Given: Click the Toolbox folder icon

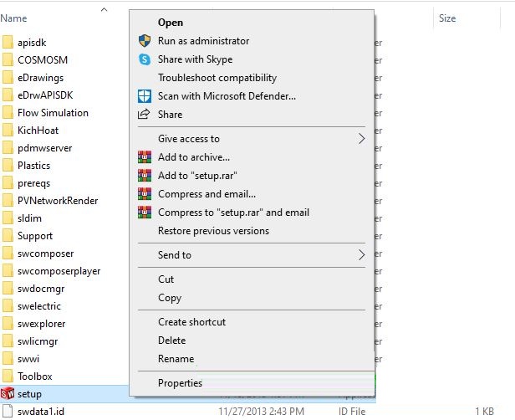Looking at the screenshot, I should [8, 376].
